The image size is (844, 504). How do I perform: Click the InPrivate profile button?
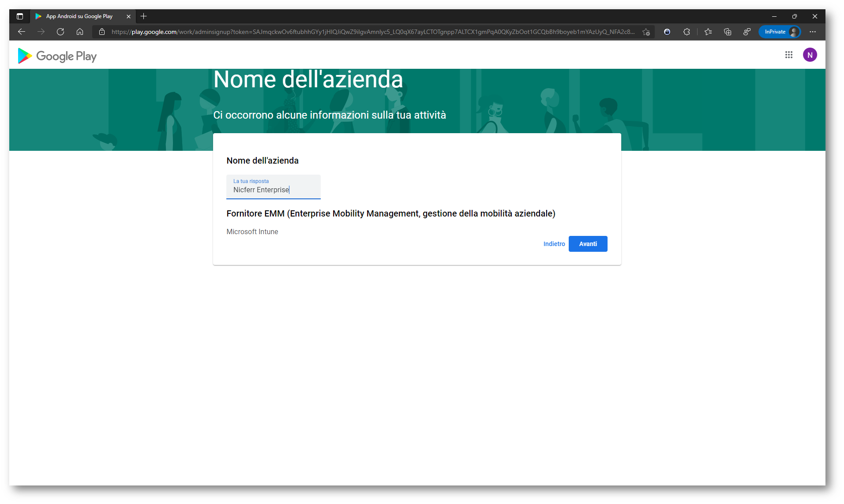pyautogui.click(x=780, y=32)
